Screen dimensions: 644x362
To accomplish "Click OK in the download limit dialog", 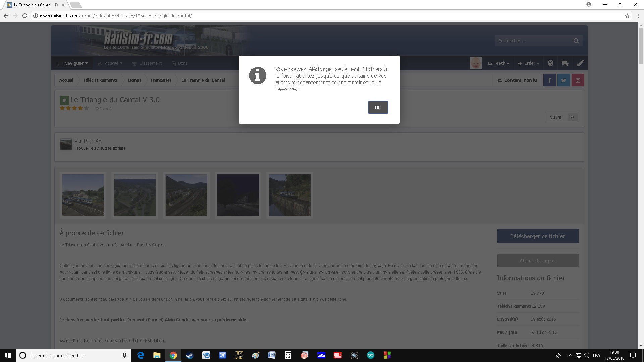I will click(378, 107).
